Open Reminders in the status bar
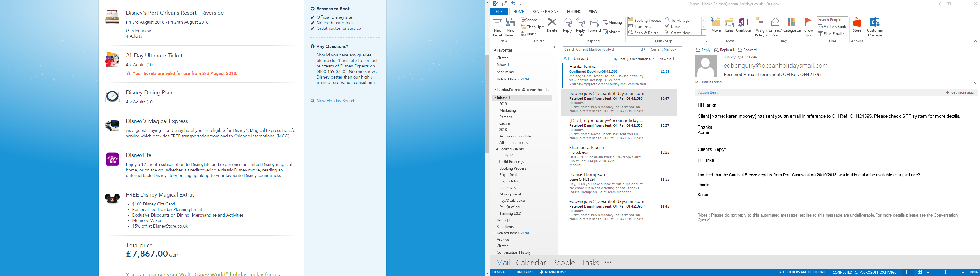This screenshot has height=276, width=980. [x=553, y=272]
